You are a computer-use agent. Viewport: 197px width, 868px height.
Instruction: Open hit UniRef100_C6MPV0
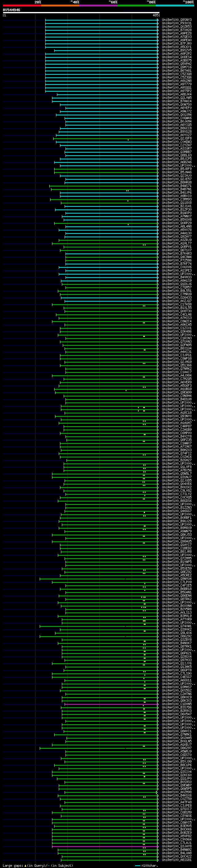point(177,433)
